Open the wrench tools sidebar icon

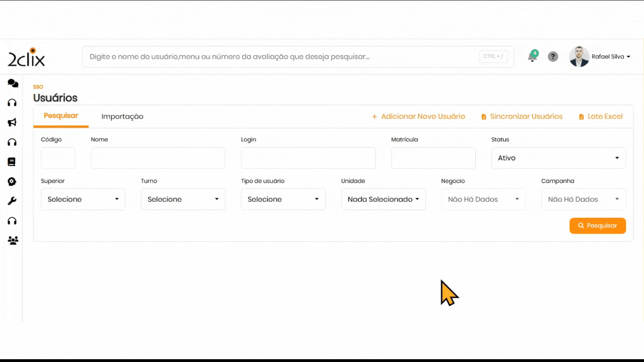point(12,201)
